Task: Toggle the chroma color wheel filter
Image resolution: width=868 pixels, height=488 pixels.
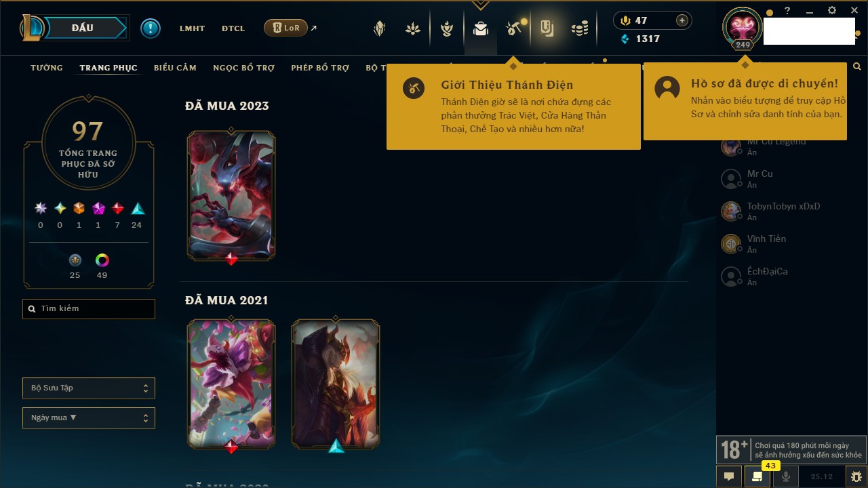Action: tap(102, 260)
